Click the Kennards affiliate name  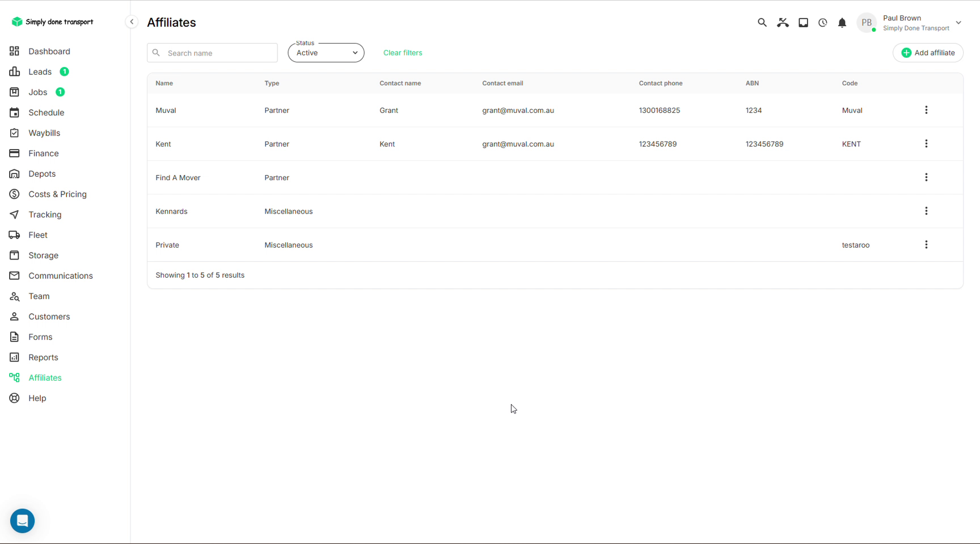point(171,211)
